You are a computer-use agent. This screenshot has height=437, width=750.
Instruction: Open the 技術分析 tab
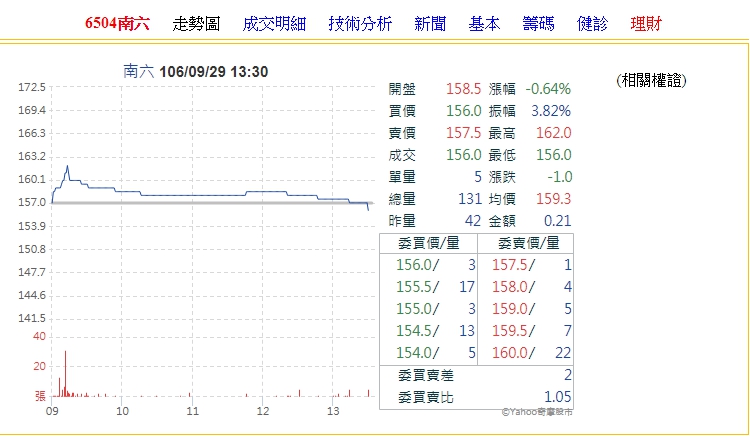coord(360,23)
